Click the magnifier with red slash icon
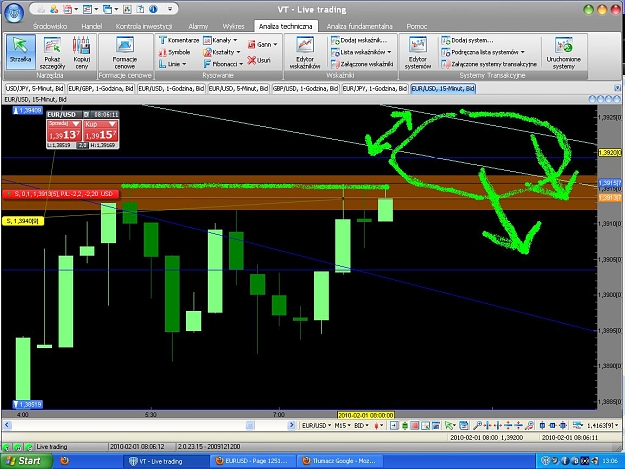 click(x=529, y=426)
